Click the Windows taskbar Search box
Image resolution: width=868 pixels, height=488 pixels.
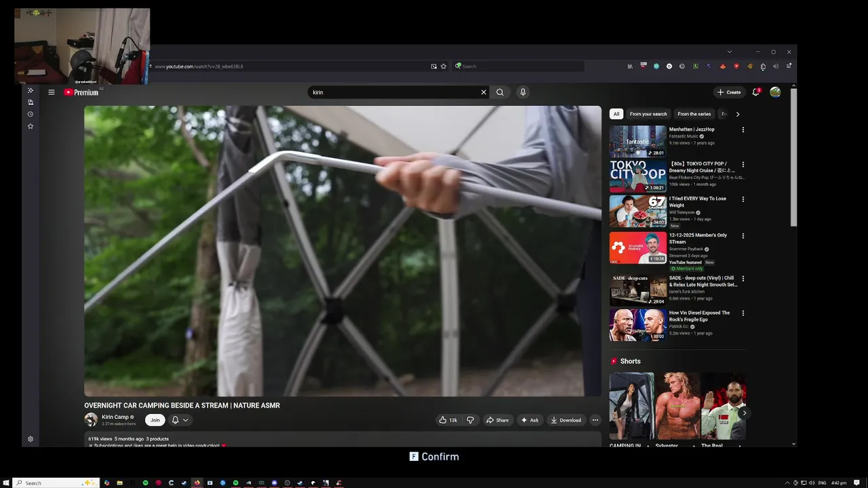click(x=56, y=483)
